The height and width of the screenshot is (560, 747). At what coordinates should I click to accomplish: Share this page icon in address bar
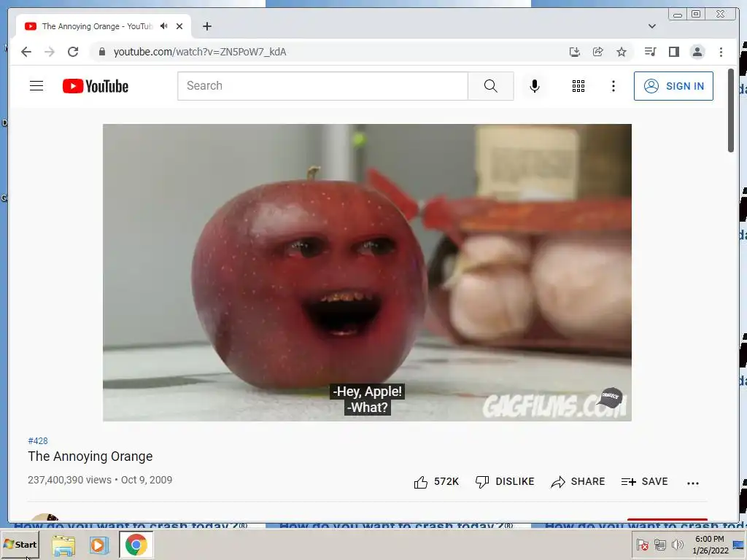tap(598, 52)
